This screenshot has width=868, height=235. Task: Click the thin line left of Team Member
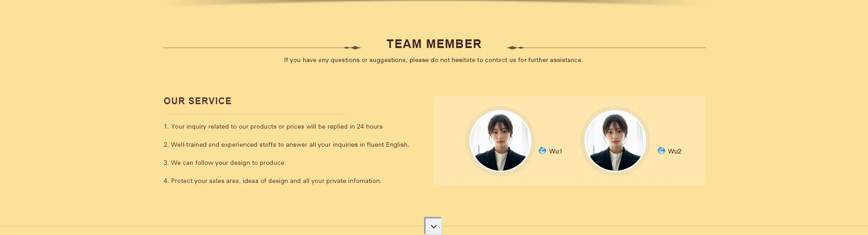(253, 48)
